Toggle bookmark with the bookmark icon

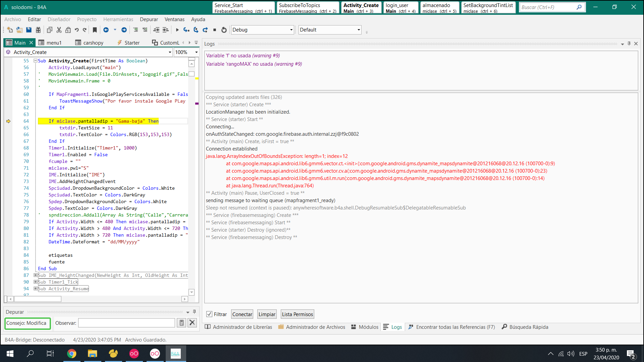coord(95,30)
